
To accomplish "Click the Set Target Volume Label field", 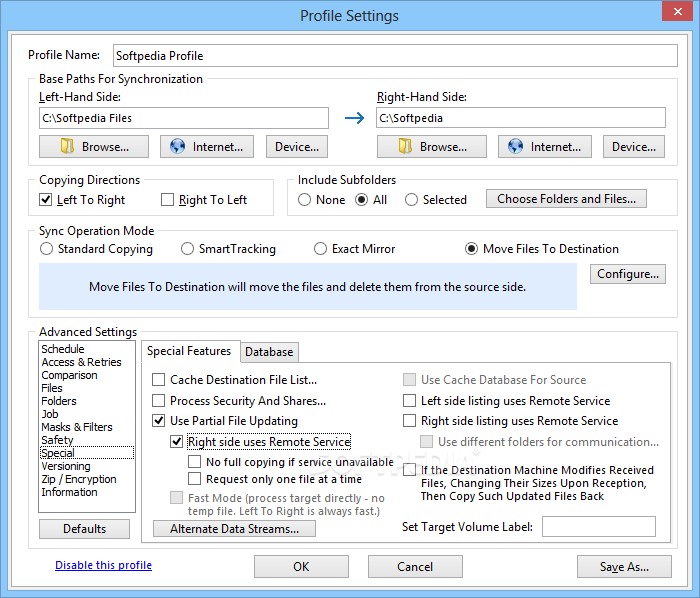I will click(x=599, y=527).
